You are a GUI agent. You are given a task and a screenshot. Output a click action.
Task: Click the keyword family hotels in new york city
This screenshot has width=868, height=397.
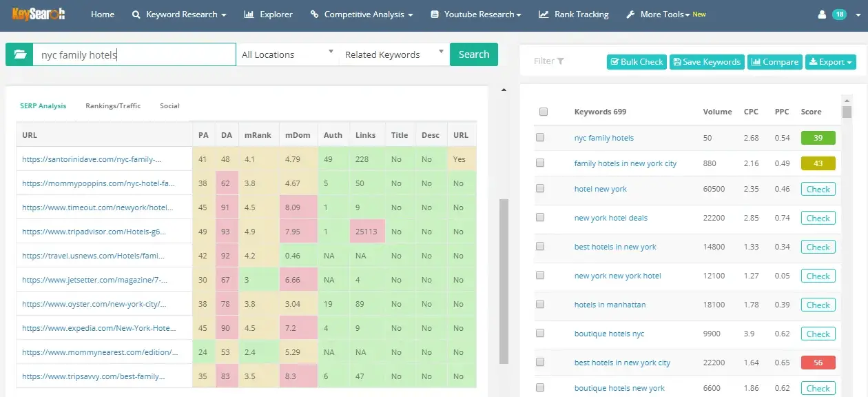pos(626,163)
